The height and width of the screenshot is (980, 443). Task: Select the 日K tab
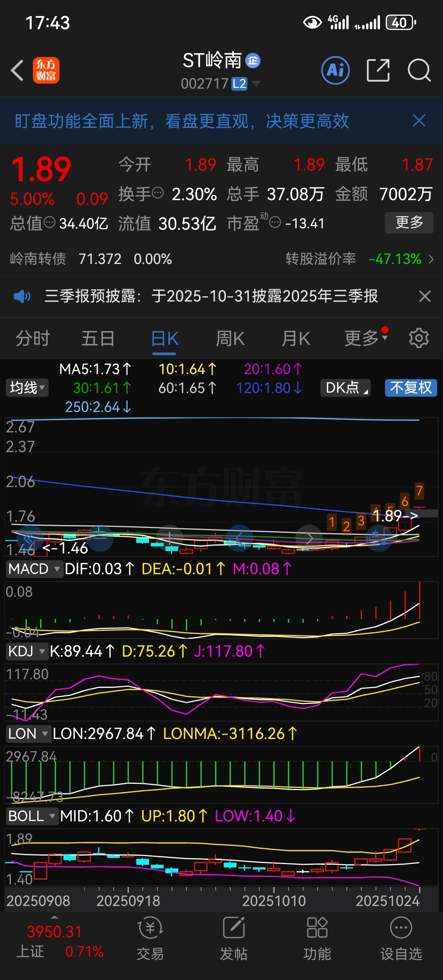165,338
